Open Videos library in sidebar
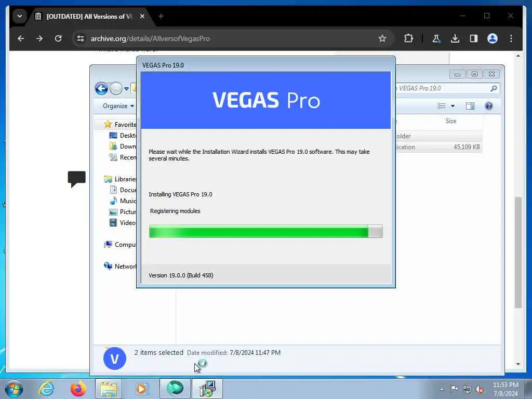This screenshot has height=399, width=532. point(123,222)
